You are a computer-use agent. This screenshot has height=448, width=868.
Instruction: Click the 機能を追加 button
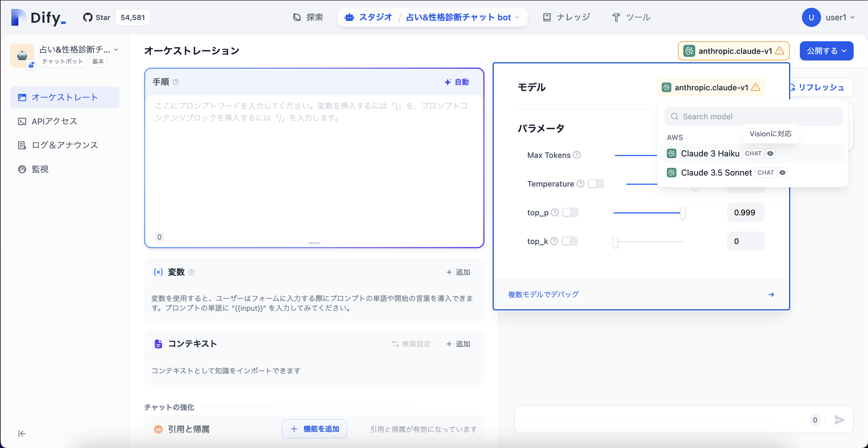point(314,429)
